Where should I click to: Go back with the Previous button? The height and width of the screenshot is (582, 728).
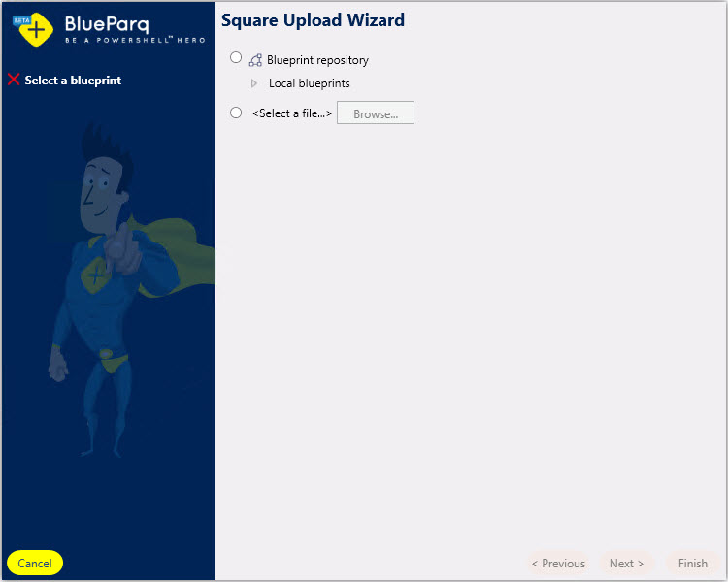558,563
